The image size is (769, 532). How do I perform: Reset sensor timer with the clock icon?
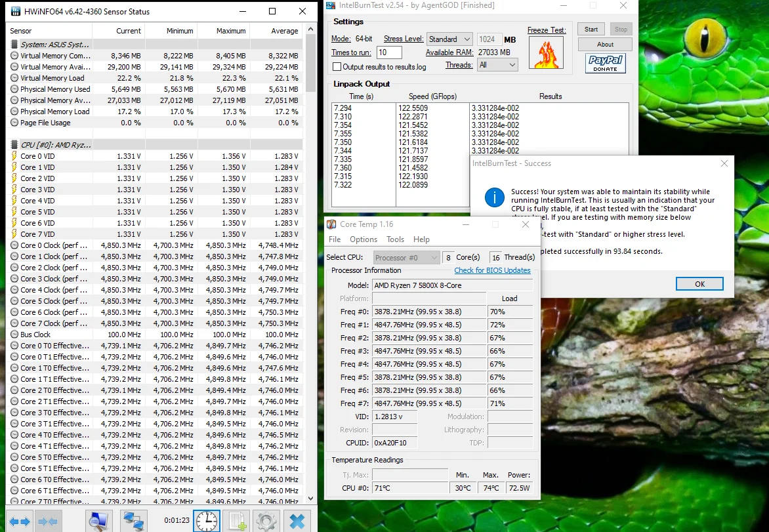point(207,521)
